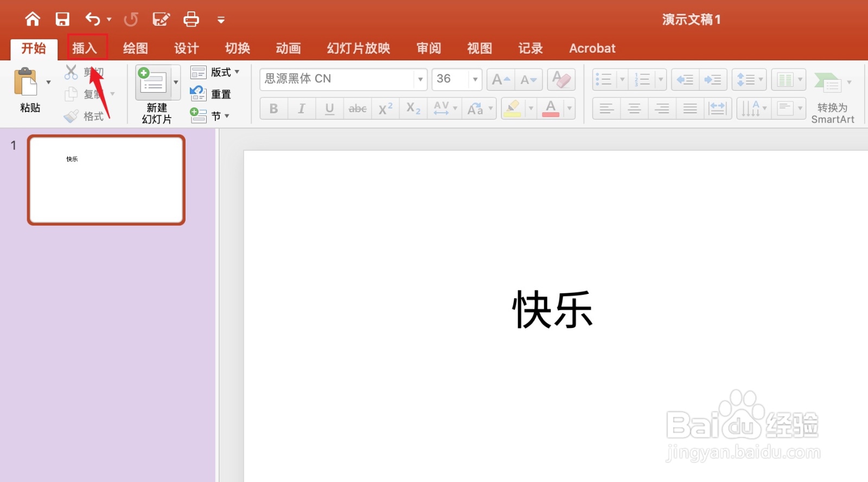868x482 pixels.
Task: Align text to the right
Action: (x=662, y=108)
